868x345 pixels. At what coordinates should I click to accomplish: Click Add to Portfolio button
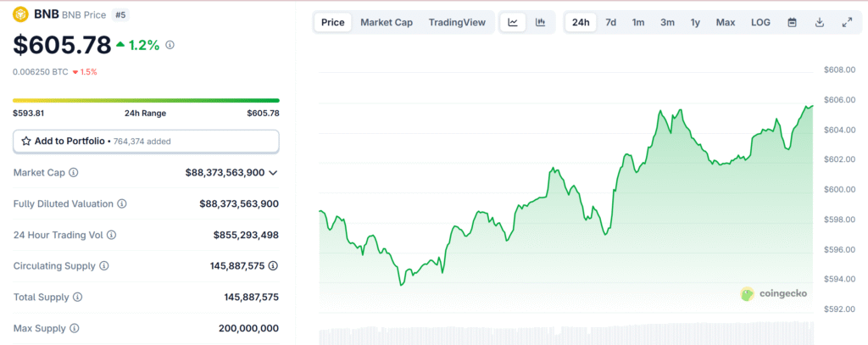point(146,142)
